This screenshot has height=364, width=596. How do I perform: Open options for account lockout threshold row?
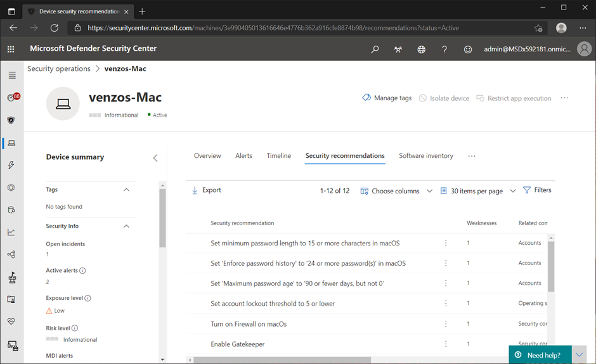coord(446,303)
